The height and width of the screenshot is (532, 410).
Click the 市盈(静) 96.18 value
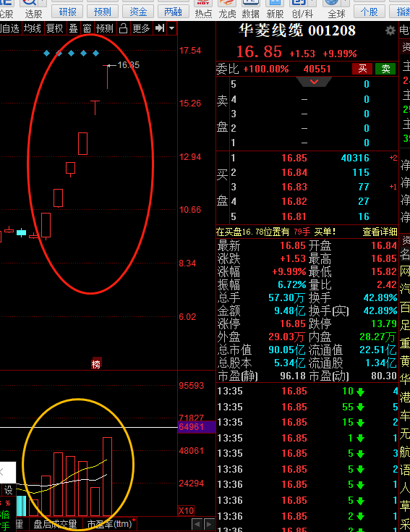click(293, 376)
